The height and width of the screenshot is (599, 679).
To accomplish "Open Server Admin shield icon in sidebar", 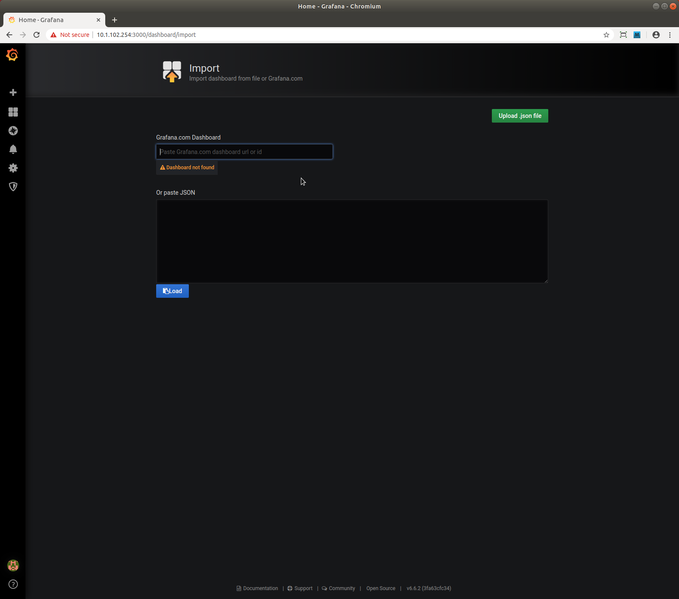I will 13,187.
